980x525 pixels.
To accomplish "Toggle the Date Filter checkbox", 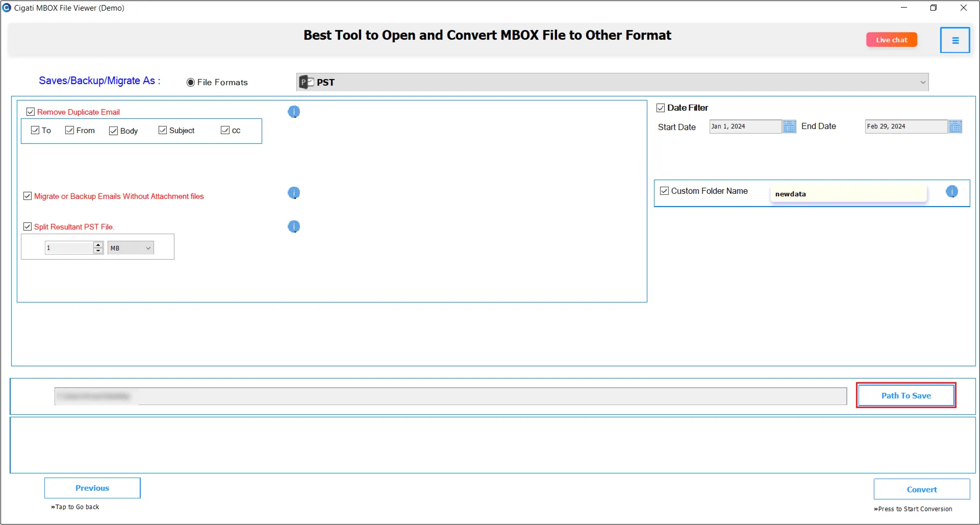I will (x=661, y=108).
